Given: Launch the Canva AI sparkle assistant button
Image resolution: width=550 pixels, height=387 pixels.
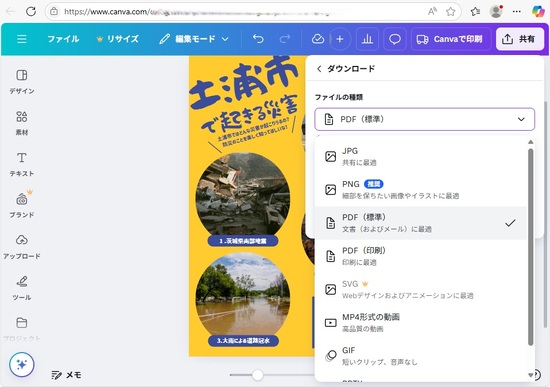Looking at the screenshot, I should 22,365.
